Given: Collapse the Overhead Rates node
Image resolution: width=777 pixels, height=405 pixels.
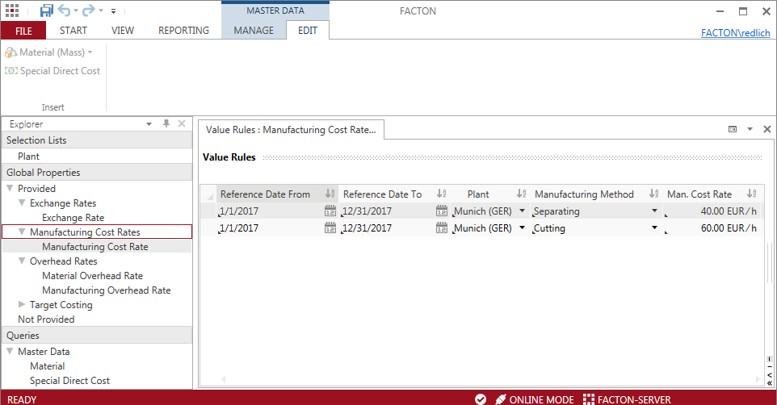Looking at the screenshot, I should tap(22, 261).
